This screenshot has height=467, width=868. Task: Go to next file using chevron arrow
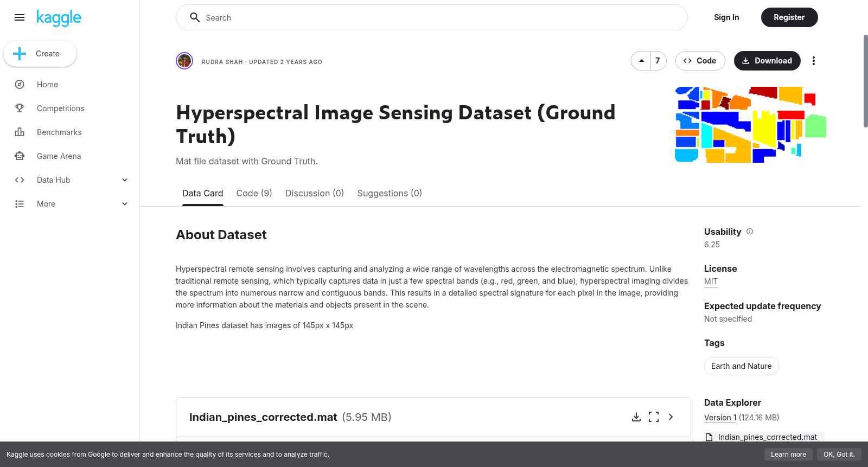pos(671,417)
